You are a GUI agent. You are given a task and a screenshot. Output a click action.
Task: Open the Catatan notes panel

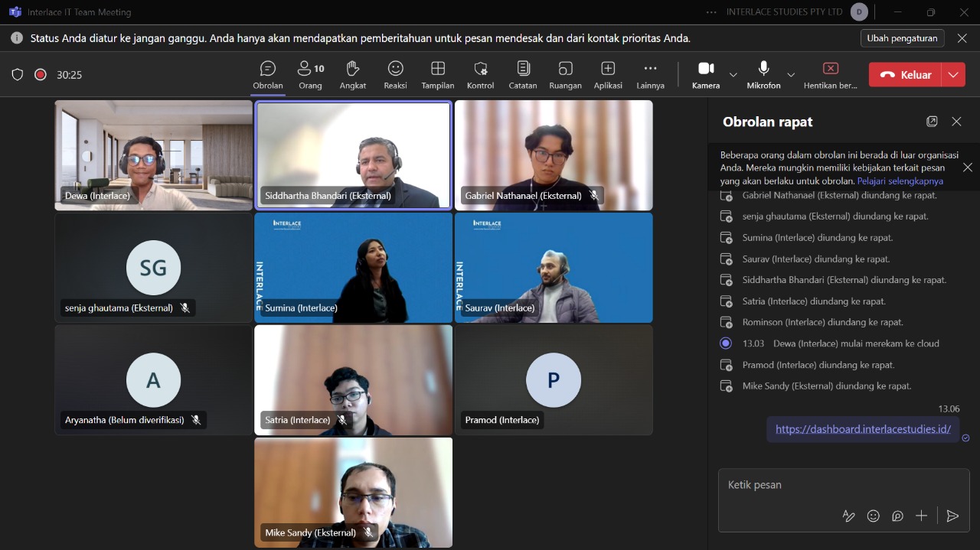[523, 75]
